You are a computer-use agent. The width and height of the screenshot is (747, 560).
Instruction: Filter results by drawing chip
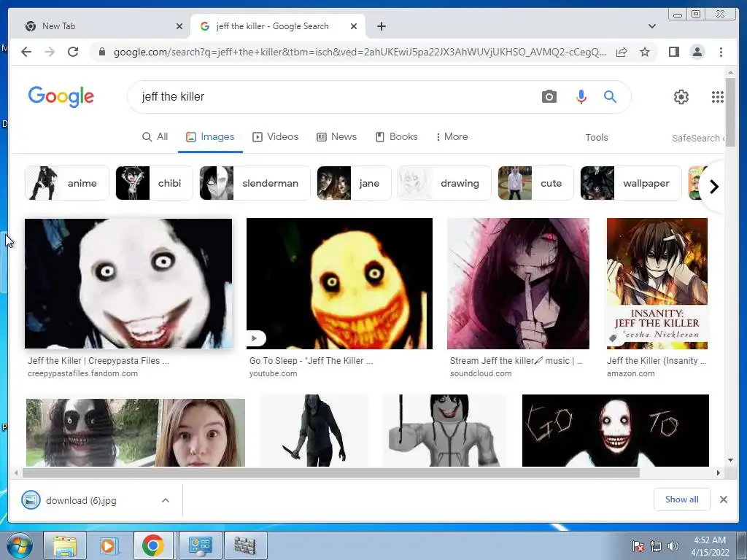coord(444,183)
